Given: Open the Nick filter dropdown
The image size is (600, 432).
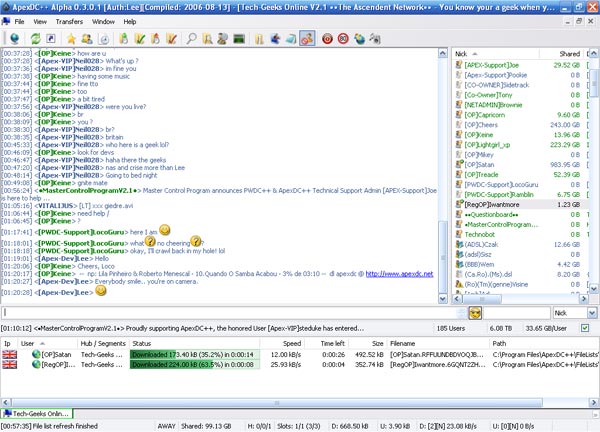Looking at the screenshot, I should click(592, 313).
